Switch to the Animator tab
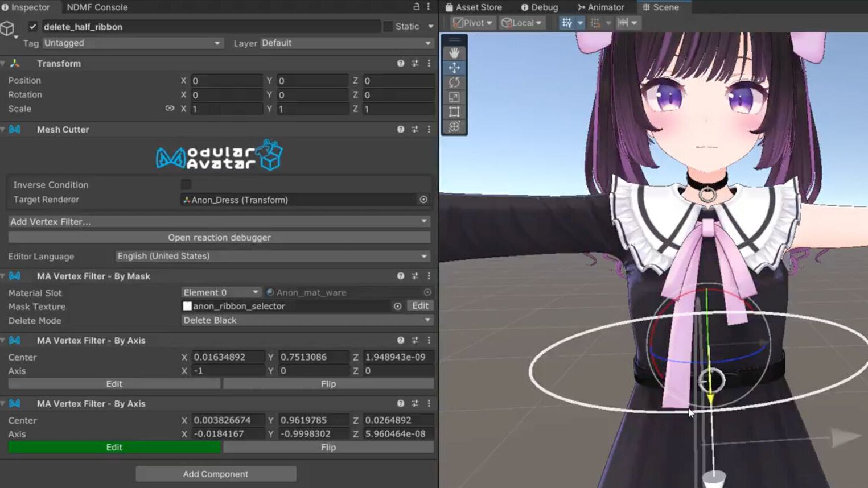The image size is (868, 488). point(601,7)
